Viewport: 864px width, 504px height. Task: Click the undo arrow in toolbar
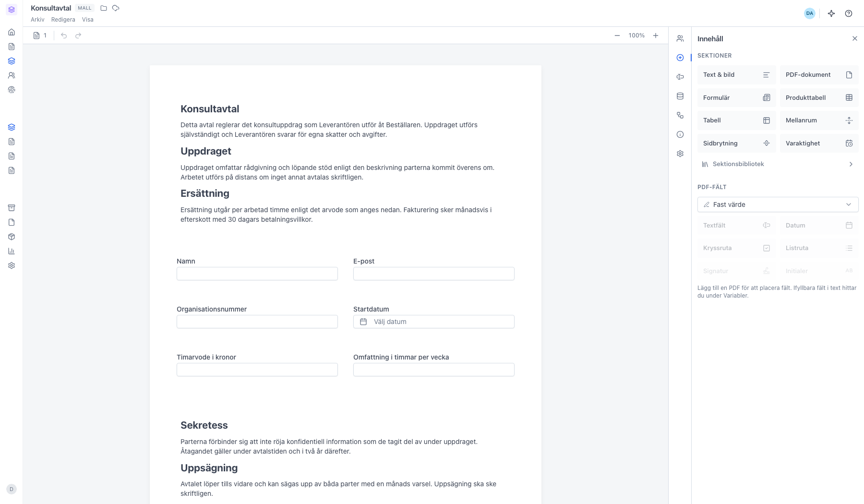64,36
